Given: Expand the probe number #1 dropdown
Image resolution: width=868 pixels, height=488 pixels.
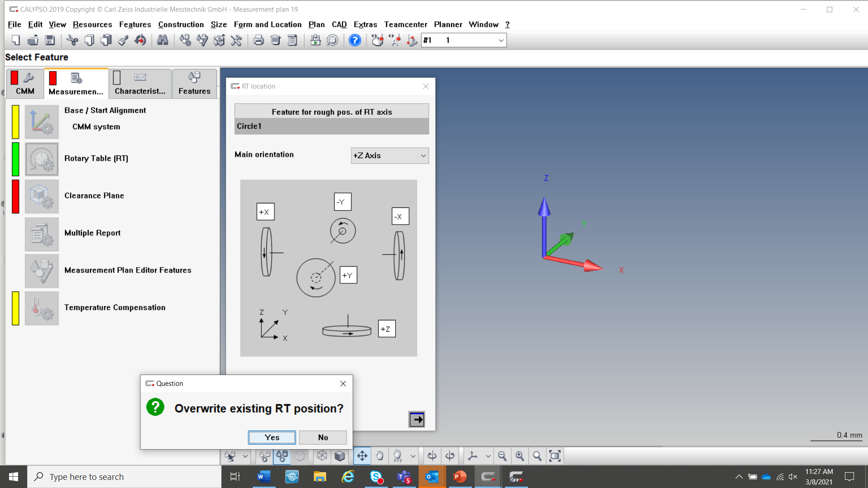Looking at the screenshot, I should pyautogui.click(x=500, y=40).
